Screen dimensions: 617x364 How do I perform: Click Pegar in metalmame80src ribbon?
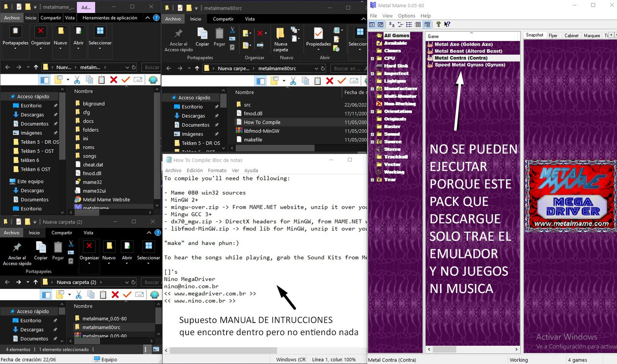click(x=219, y=38)
